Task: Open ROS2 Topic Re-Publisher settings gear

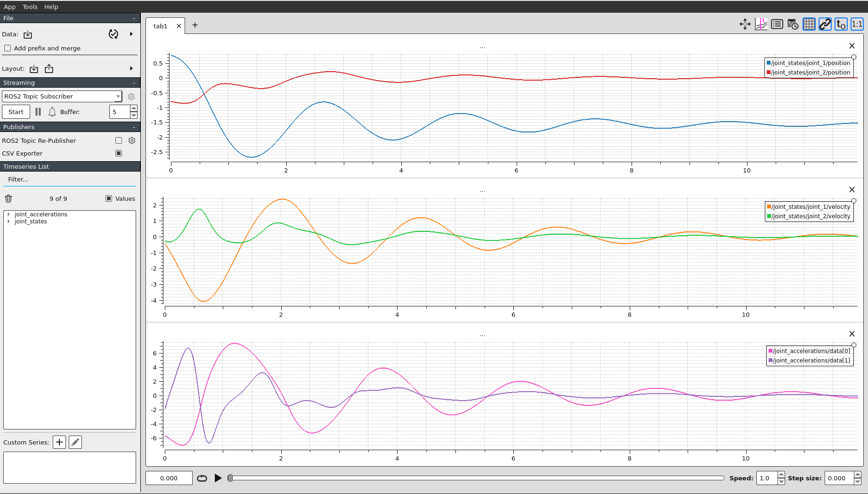Action: [x=132, y=140]
